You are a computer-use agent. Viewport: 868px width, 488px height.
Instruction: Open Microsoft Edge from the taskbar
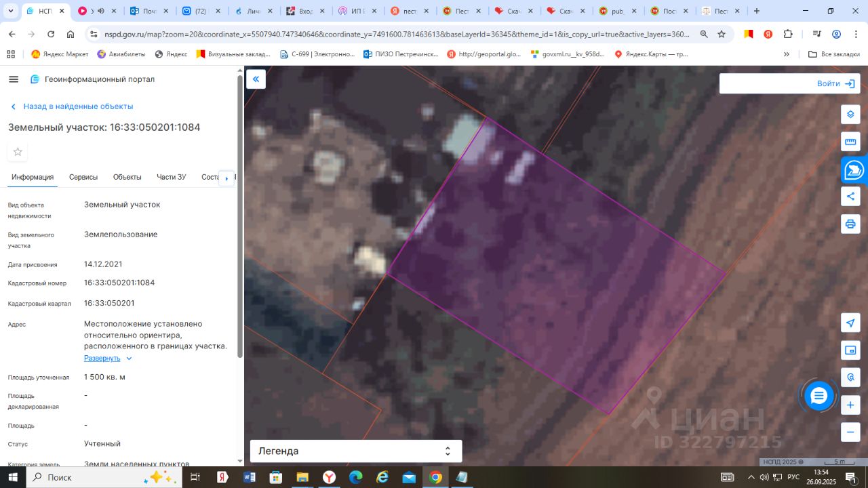point(355,477)
